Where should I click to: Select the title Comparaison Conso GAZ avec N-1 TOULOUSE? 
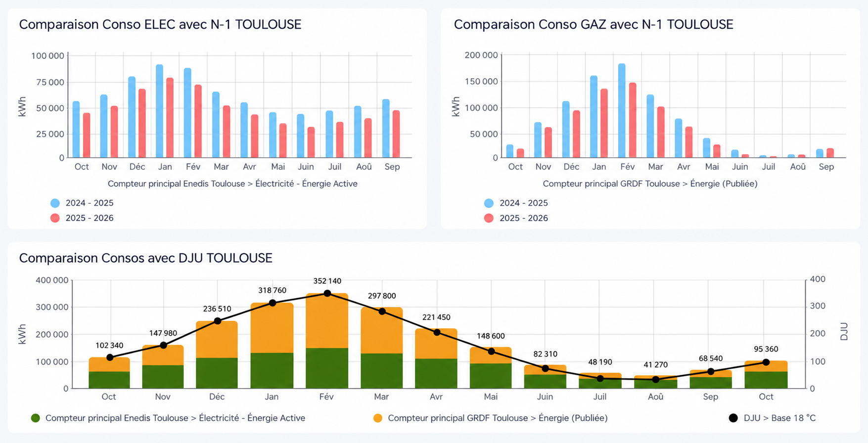point(594,24)
